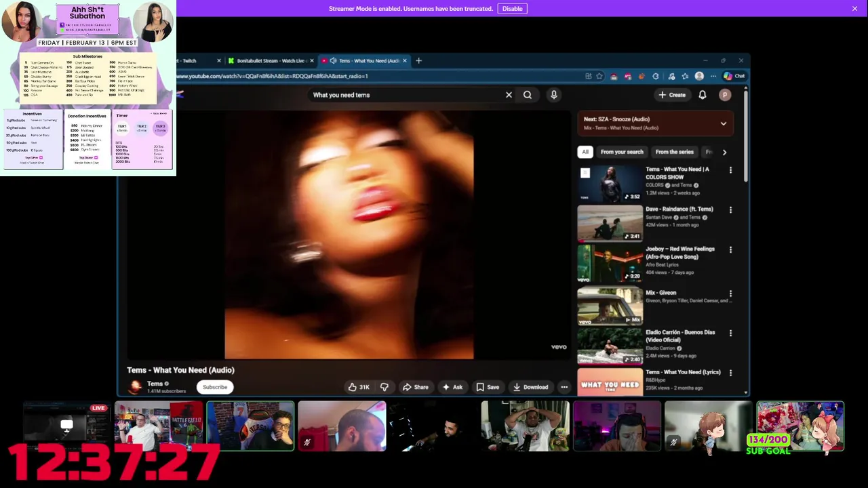
Task: Click the video player image
Action: point(349,235)
